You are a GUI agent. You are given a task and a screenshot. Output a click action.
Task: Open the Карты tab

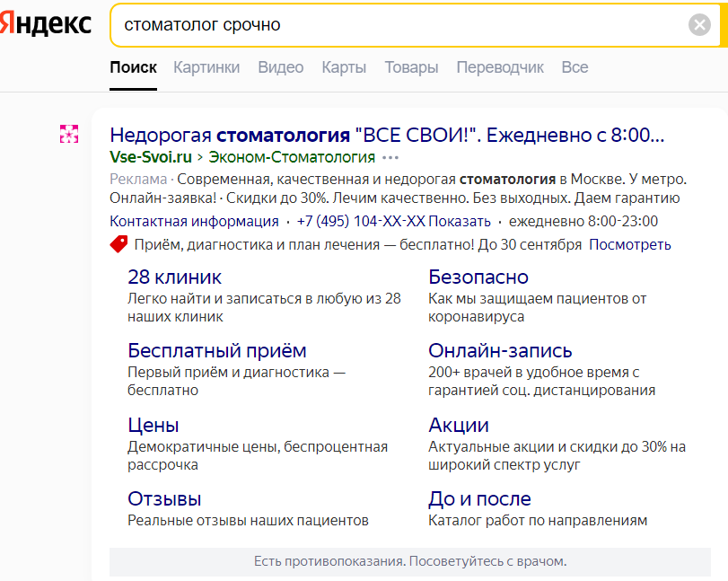344,67
